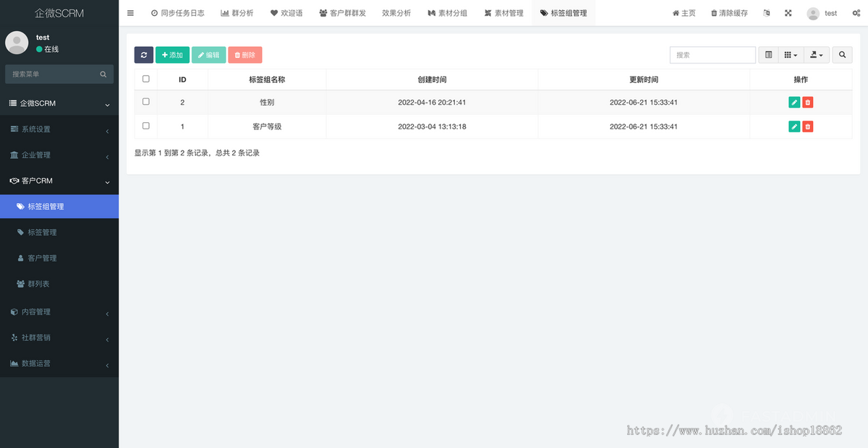The image size is (868, 448).
Task: Click inside the 搜索 search field
Action: click(x=712, y=54)
